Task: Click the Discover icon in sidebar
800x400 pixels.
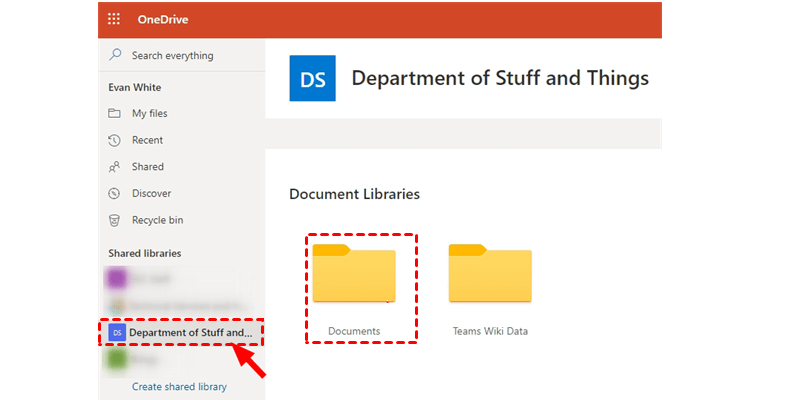Action: click(x=114, y=193)
